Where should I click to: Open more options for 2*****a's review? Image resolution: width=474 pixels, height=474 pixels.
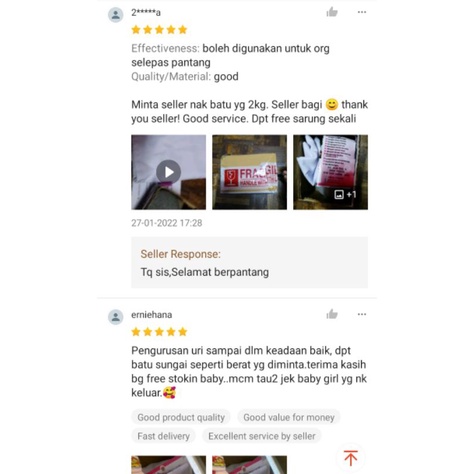[362, 12]
